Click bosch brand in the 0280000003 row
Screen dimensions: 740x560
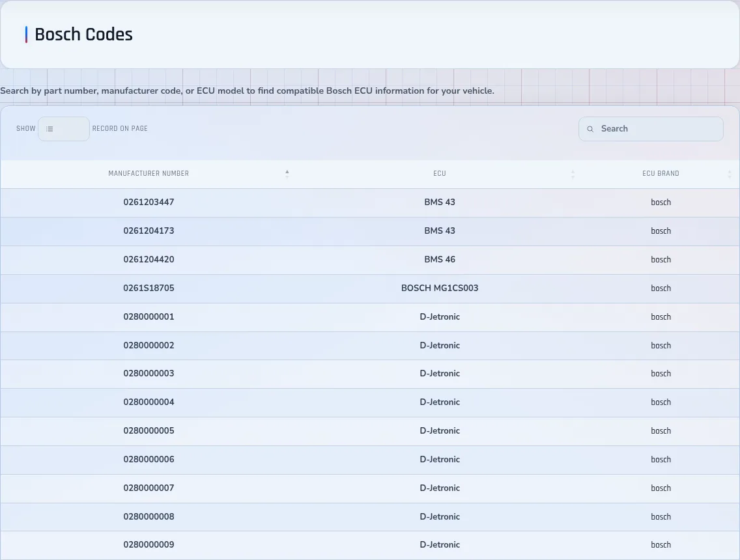(x=661, y=374)
